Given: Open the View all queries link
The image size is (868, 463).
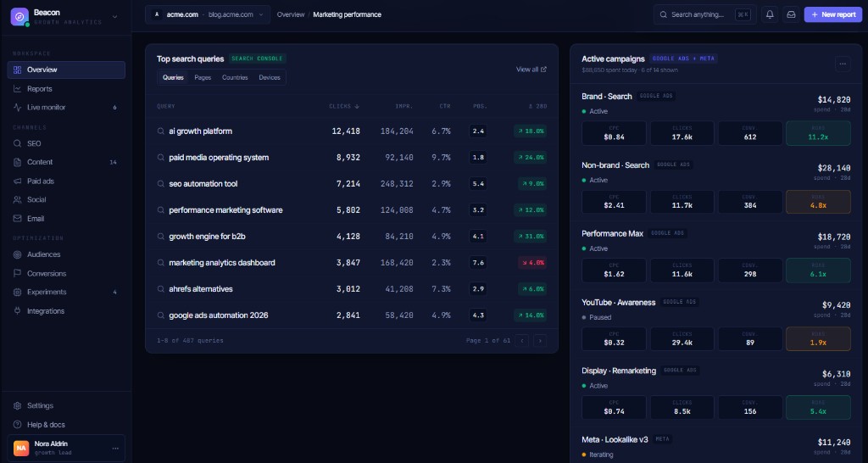Looking at the screenshot, I should pyautogui.click(x=531, y=70).
